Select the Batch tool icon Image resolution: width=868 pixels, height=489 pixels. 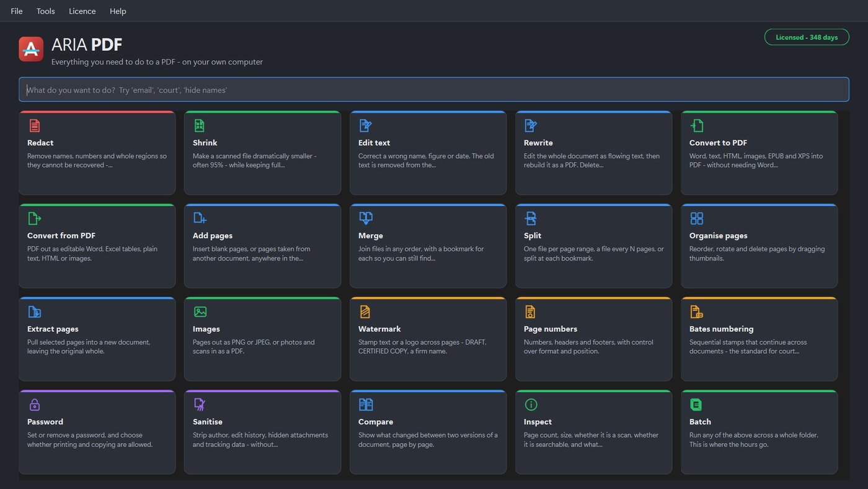(x=696, y=405)
